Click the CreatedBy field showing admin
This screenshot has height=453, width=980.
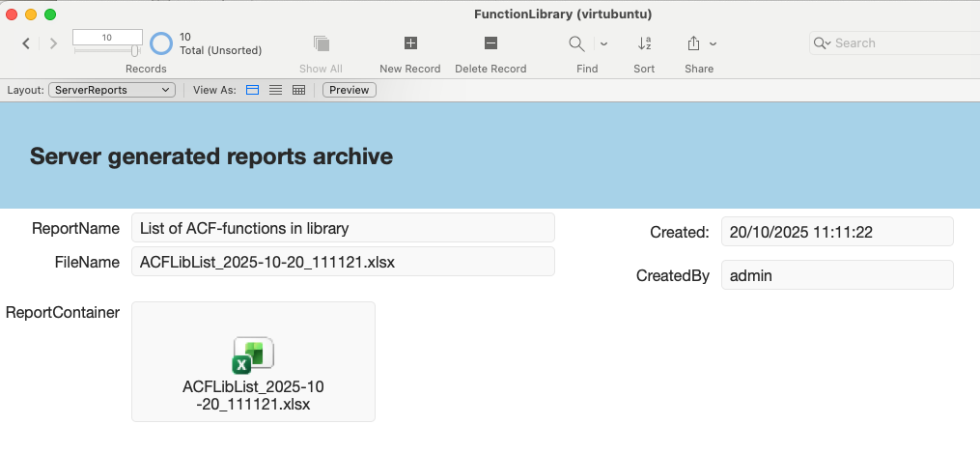tap(837, 275)
